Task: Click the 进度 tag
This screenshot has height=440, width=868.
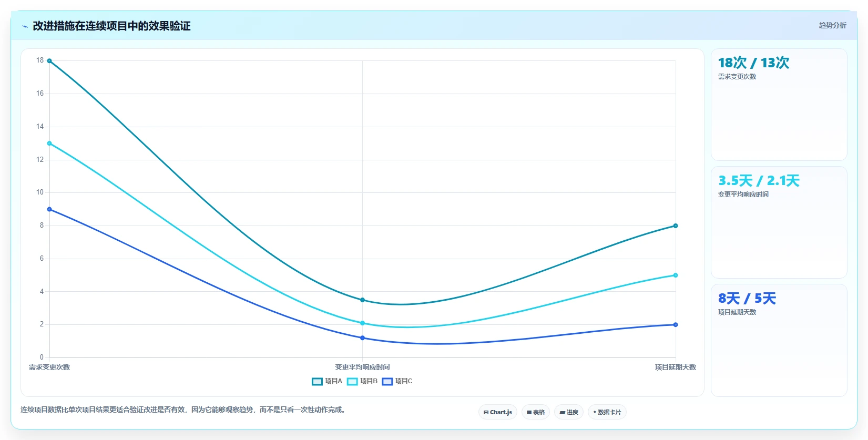Action: click(x=569, y=412)
